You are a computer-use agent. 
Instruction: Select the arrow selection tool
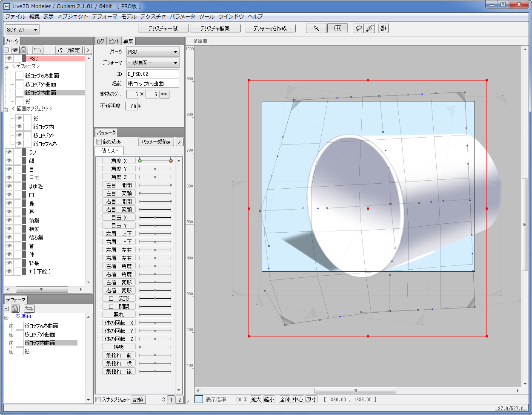tap(316, 29)
